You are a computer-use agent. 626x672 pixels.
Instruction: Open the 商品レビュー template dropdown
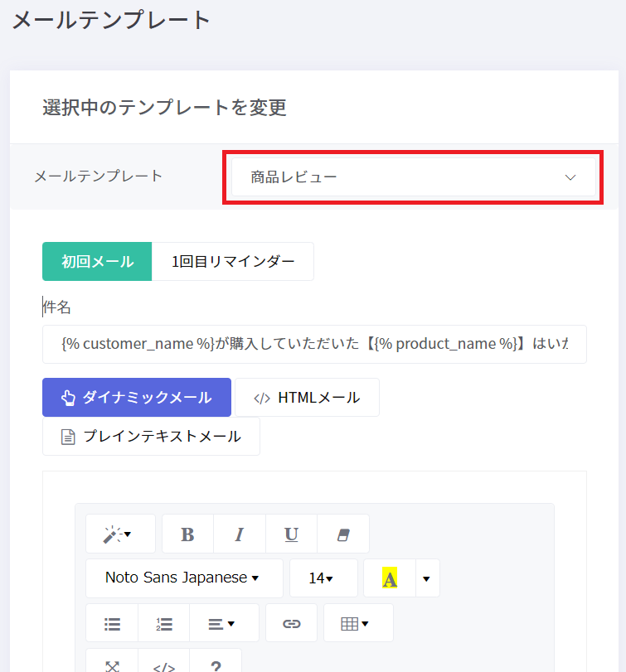coord(413,177)
